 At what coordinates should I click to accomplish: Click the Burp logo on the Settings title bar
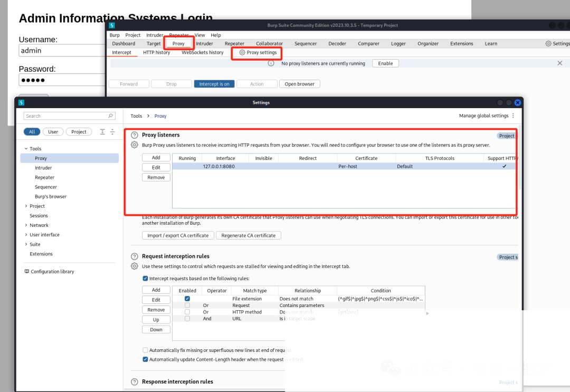22,103
